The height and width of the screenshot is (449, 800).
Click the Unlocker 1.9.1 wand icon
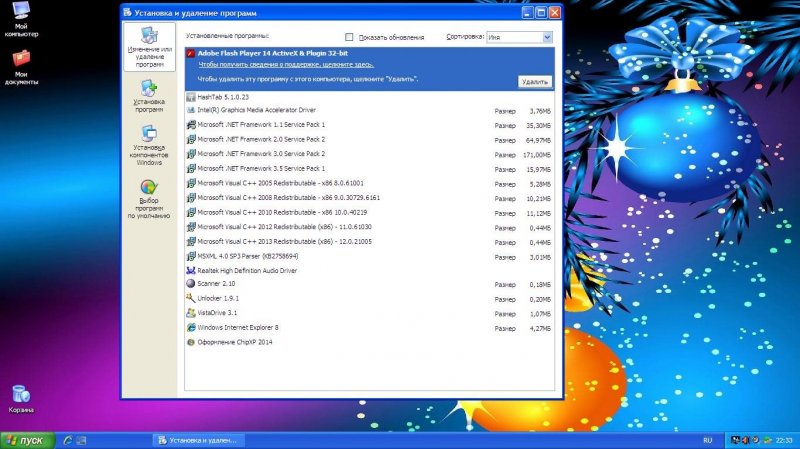(191, 298)
